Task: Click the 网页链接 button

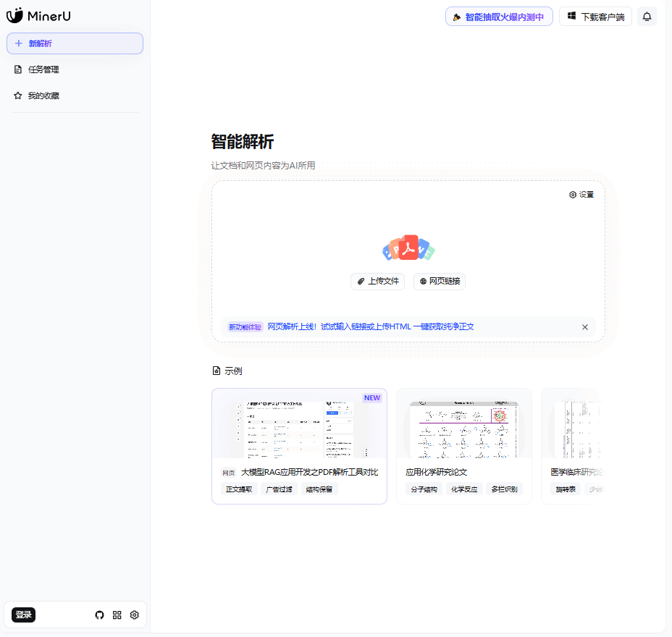Action: click(439, 282)
